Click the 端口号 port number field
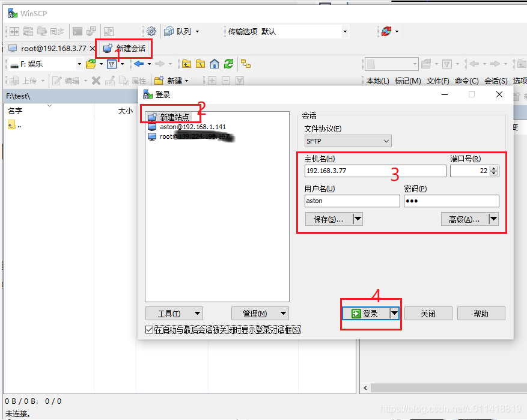The width and height of the screenshot is (527, 420). 470,171
